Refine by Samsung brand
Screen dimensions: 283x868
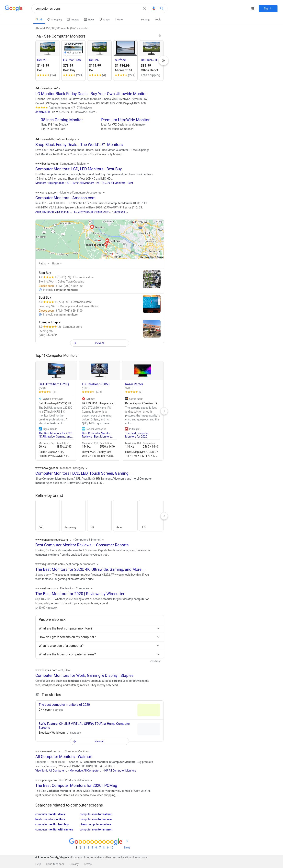74,516
